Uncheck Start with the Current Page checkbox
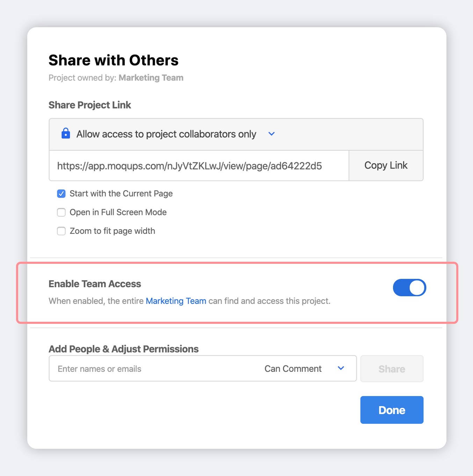 61,194
